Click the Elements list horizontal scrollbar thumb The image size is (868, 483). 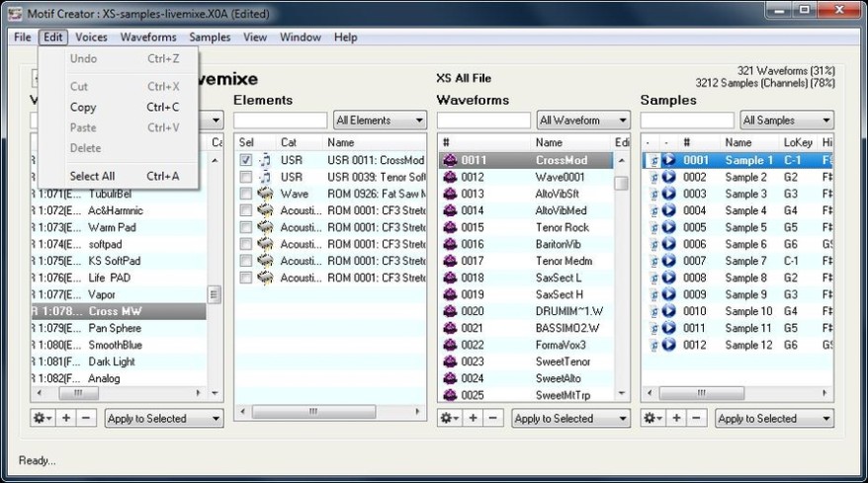point(313,412)
